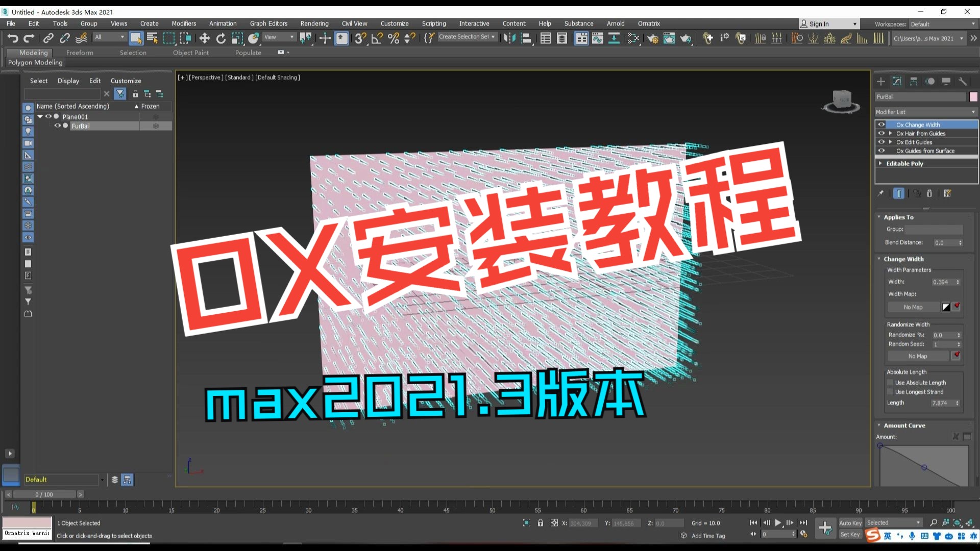The image size is (980, 551).
Task: Select the Ox Guides from Surface modifier
Action: point(925,151)
